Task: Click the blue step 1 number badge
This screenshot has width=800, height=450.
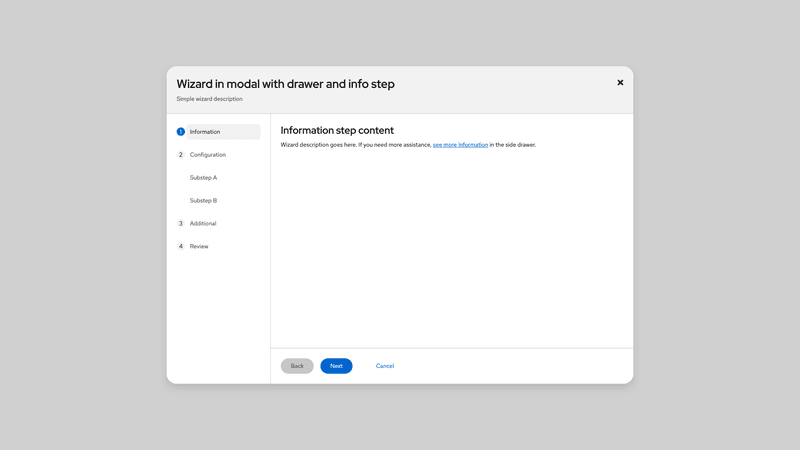Action: (181, 132)
